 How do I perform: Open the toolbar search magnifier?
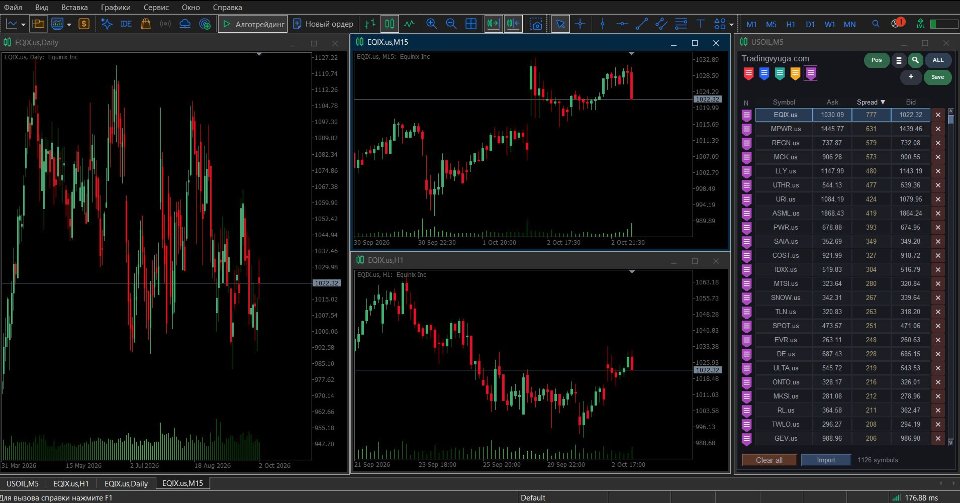click(x=876, y=24)
